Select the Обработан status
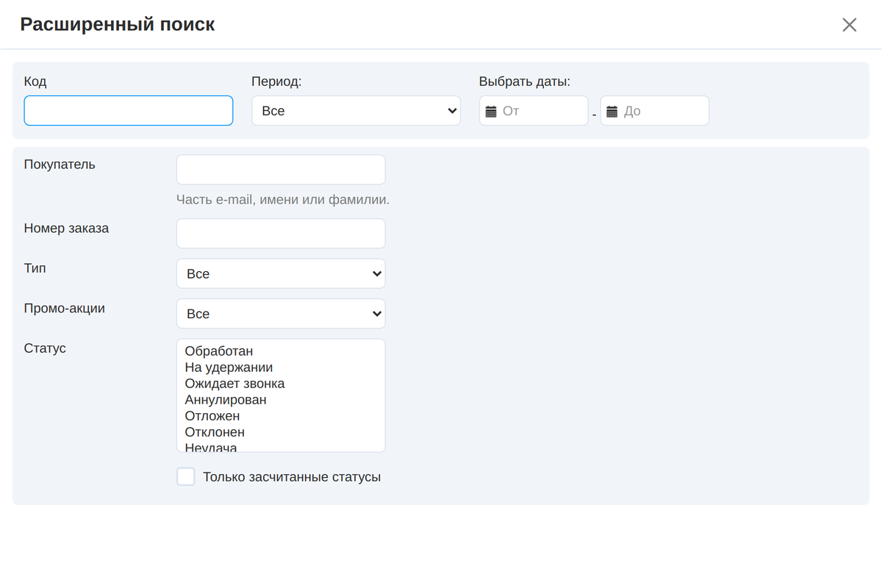The width and height of the screenshot is (882, 588). coord(281,351)
